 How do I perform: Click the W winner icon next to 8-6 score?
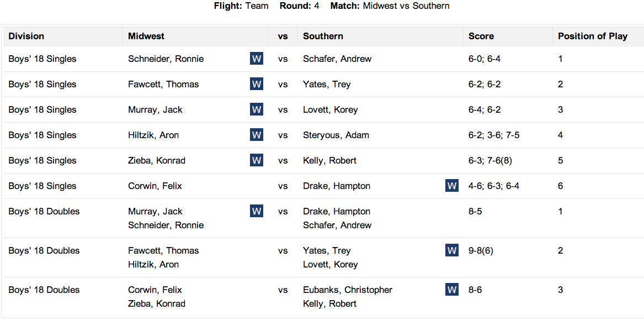pyautogui.click(x=451, y=290)
